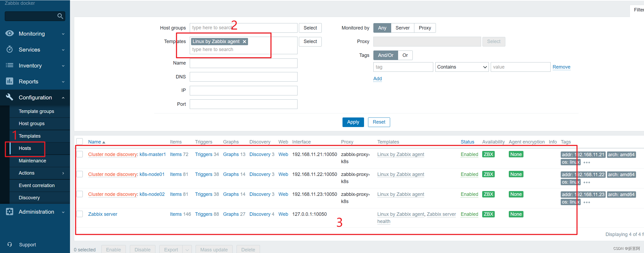Click the ZBX availability badge for k8s-master1
The image size is (644, 253).
tap(488, 154)
